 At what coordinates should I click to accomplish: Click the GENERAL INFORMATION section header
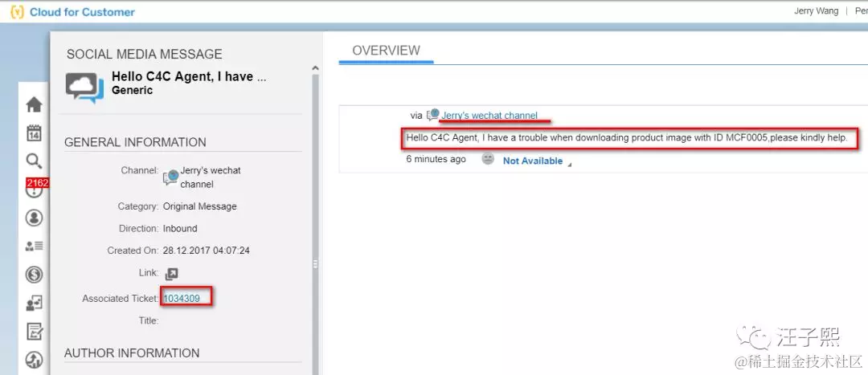pyautogui.click(x=135, y=142)
